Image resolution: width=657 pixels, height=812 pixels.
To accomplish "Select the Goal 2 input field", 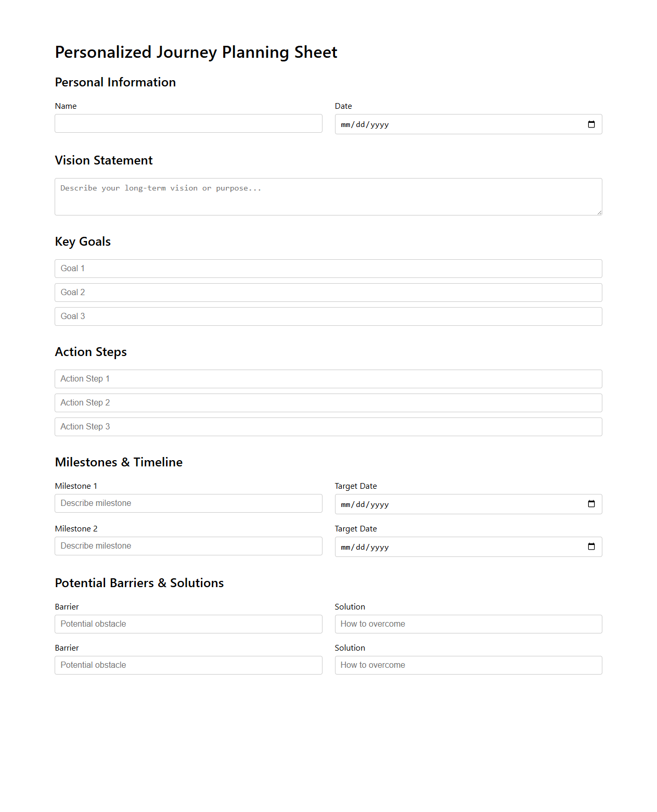I will tap(328, 292).
